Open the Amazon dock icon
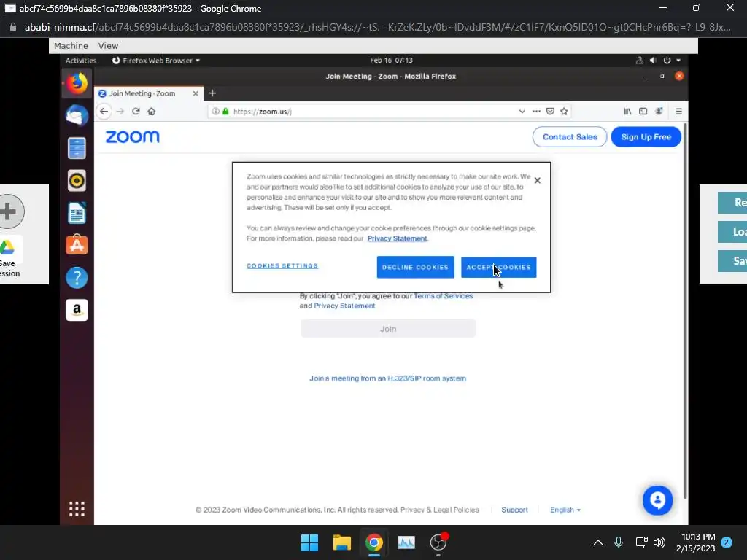Viewport: 747px width, 560px height. [x=77, y=310]
